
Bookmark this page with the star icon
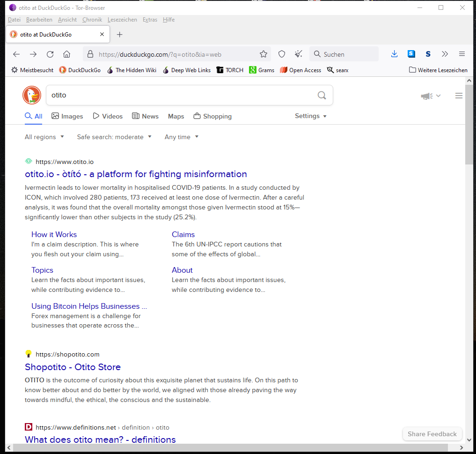click(x=264, y=54)
